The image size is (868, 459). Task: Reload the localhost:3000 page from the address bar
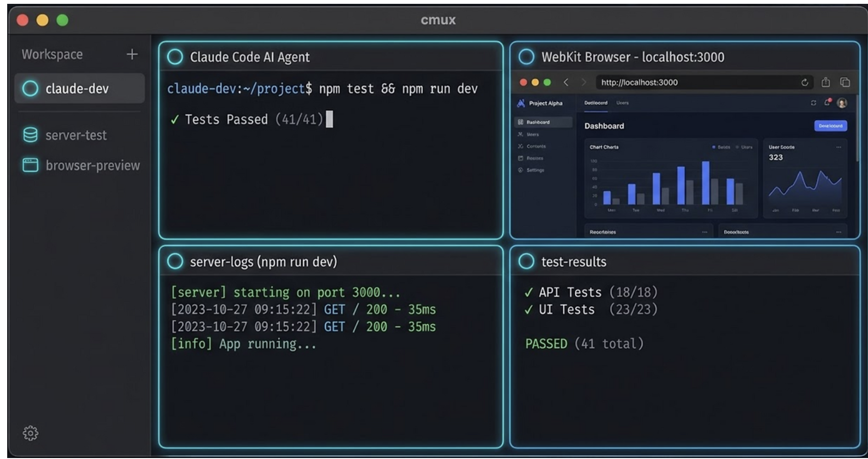(x=805, y=82)
